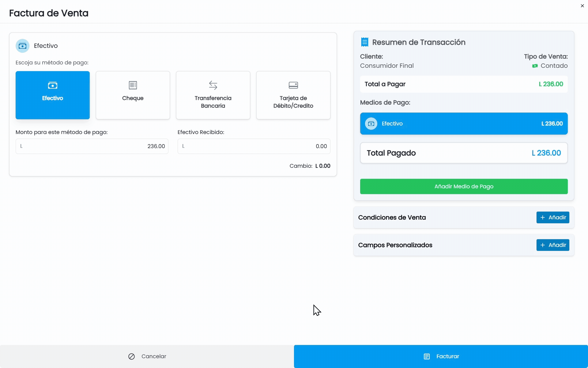Pick Tarjeta de Débito/Credito payment tile
Screen dimensions: 588x368
coord(293,95)
